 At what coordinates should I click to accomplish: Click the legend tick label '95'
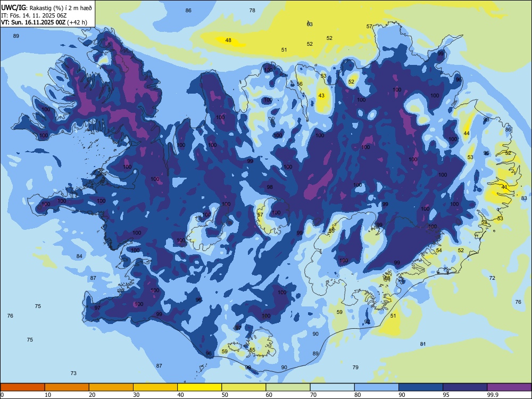click(x=446, y=395)
